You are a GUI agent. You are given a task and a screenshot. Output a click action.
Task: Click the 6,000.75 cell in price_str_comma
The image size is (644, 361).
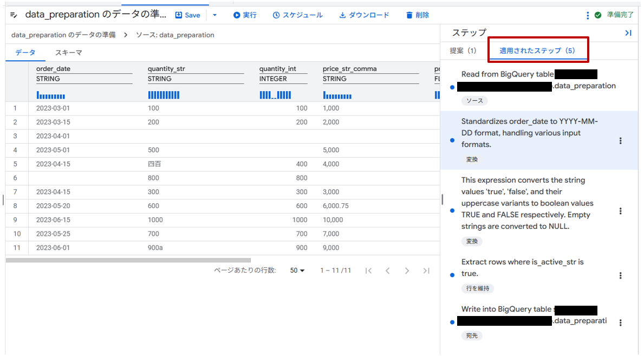336,206
